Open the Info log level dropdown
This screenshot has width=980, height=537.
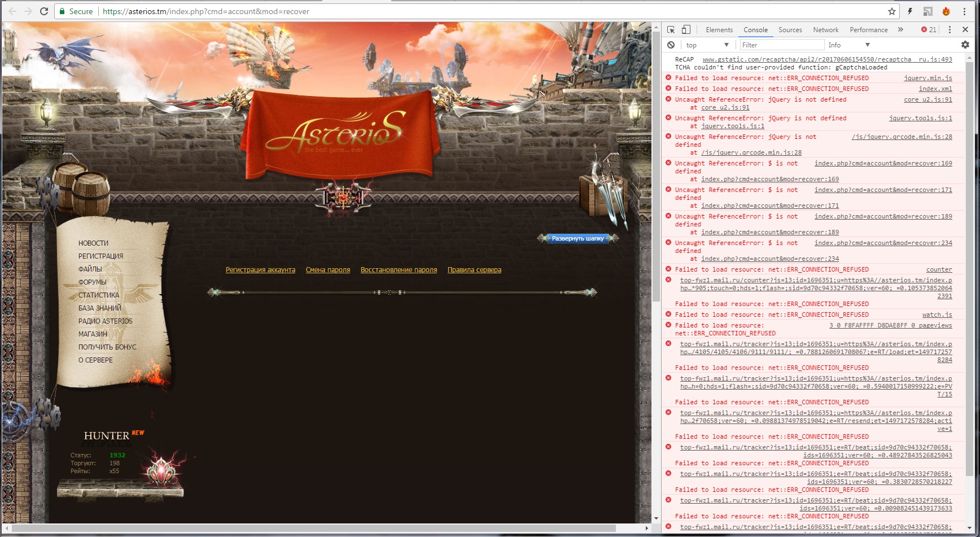[x=849, y=45]
